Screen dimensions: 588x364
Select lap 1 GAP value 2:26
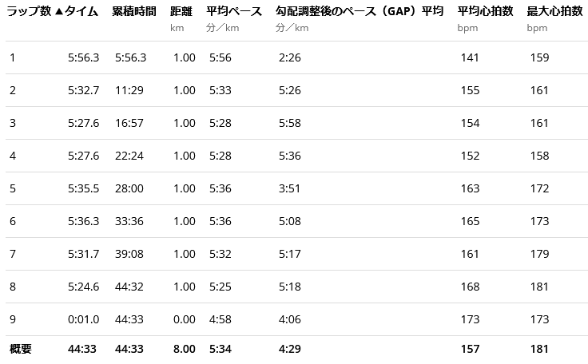[x=289, y=57]
